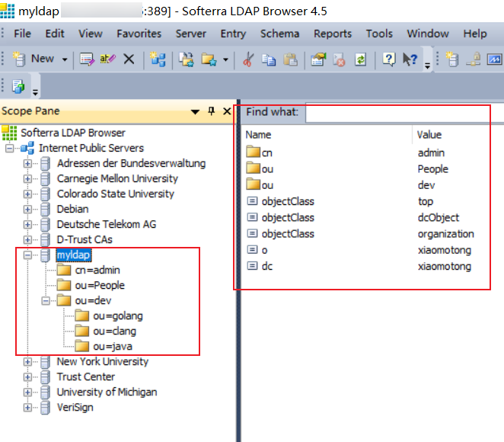This screenshot has height=442, width=504.
Task: Expand the Colorado State University node
Action: pyautogui.click(x=27, y=194)
